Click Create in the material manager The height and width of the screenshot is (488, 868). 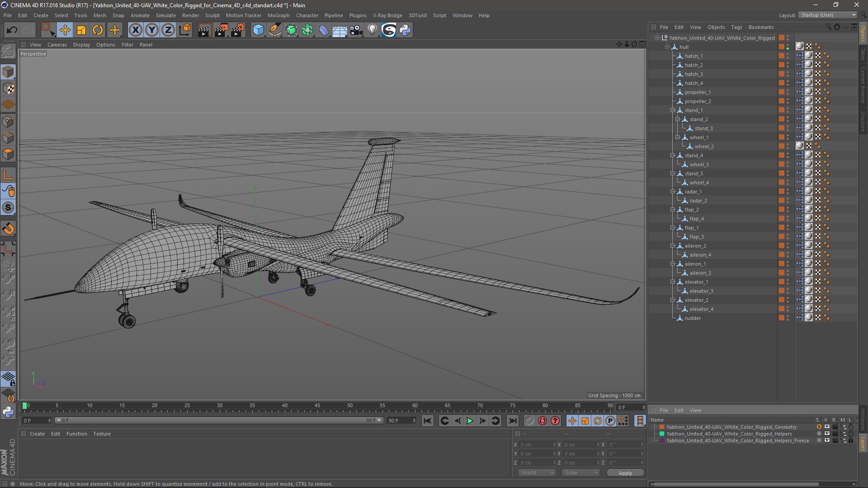coord(37,434)
